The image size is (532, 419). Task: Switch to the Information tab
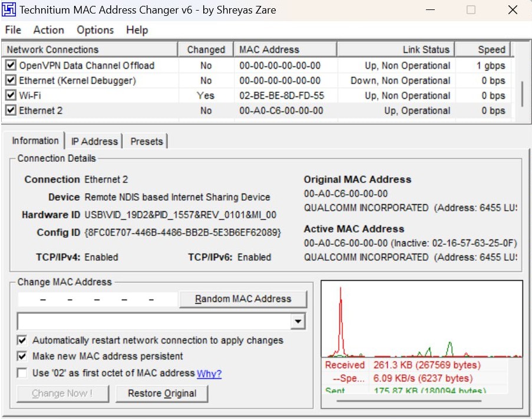pos(35,141)
